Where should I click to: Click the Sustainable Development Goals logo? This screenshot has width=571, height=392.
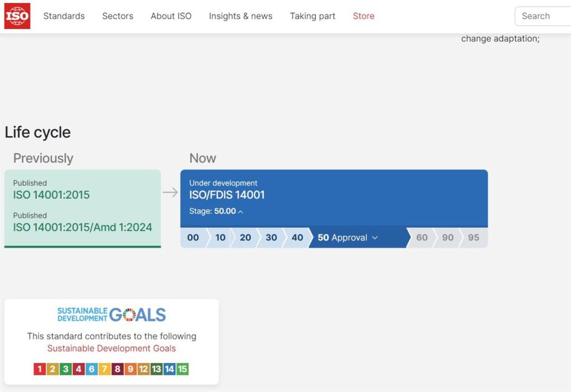point(112,314)
